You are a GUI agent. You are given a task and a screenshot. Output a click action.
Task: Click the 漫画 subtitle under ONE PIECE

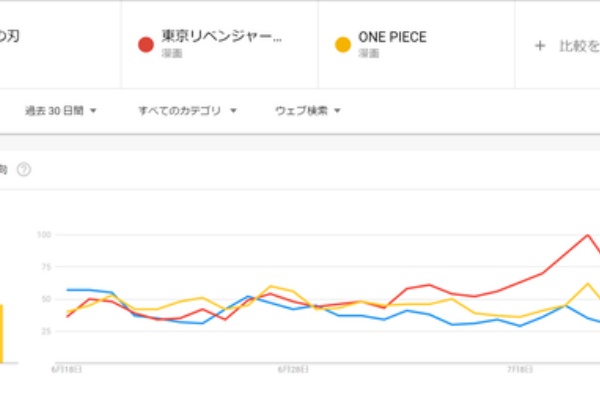368,52
